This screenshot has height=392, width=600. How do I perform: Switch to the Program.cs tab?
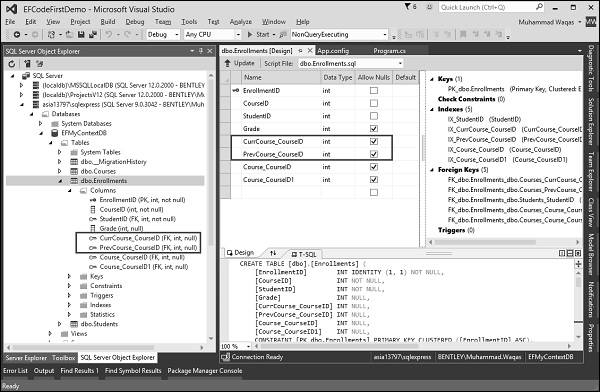point(389,51)
